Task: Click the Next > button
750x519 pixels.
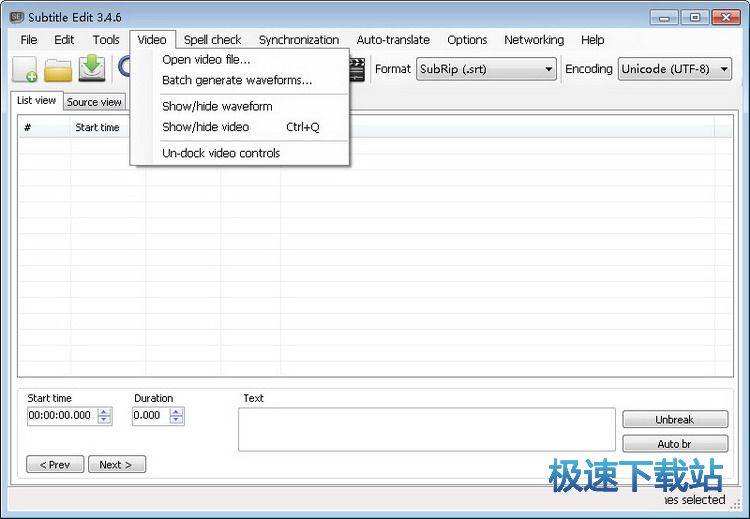Action: pyautogui.click(x=116, y=464)
